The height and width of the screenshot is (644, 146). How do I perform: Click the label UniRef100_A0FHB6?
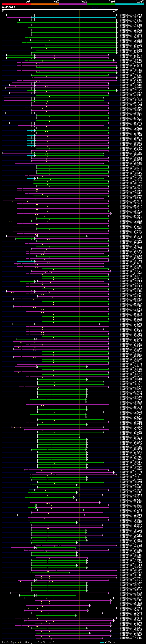(x=131, y=575)
